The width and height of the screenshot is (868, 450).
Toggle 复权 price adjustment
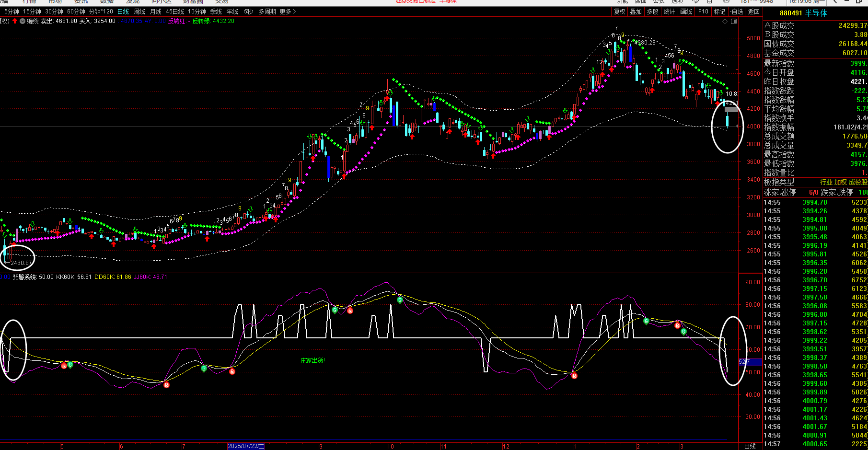(x=620, y=12)
